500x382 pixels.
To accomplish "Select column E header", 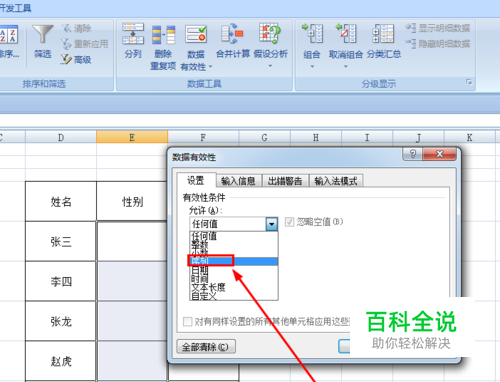I will 132,137.
